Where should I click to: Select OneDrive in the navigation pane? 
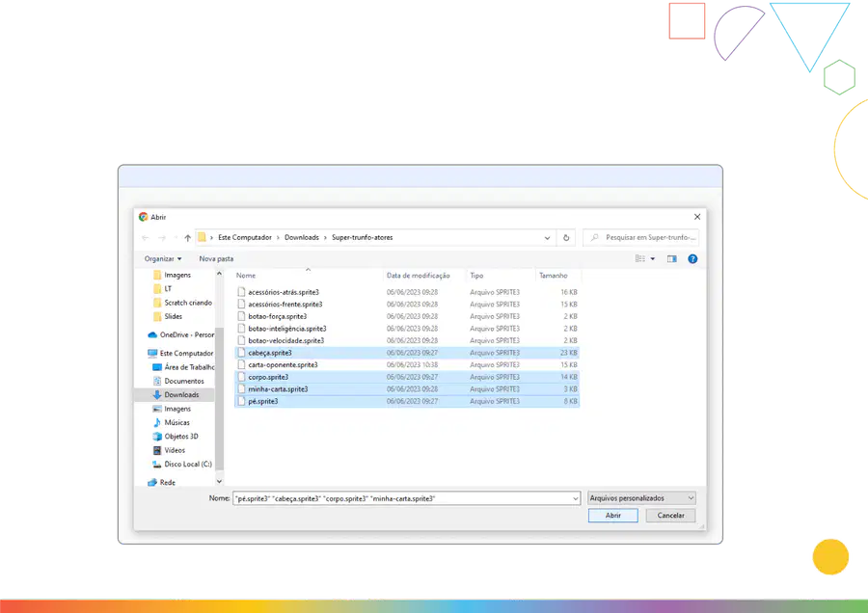(181, 334)
